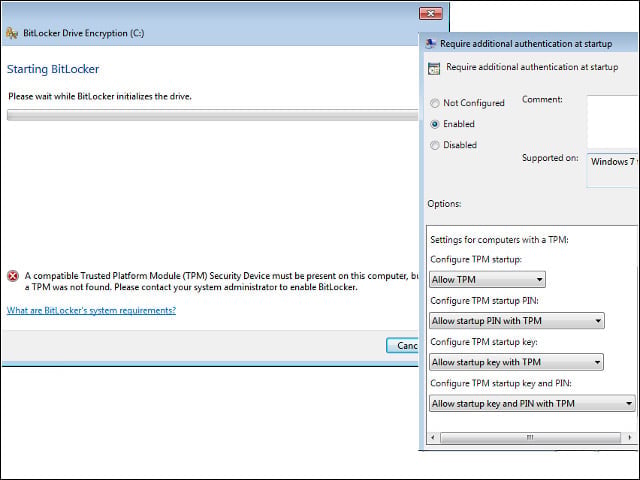Click inside the Comment text box
The image size is (640, 480).
[612, 122]
